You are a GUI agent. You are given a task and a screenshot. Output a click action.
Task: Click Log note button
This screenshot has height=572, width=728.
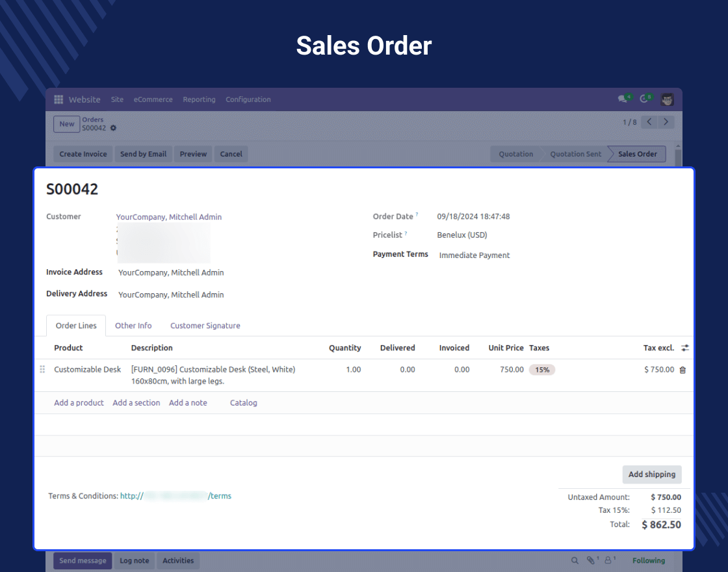[135, 560]
